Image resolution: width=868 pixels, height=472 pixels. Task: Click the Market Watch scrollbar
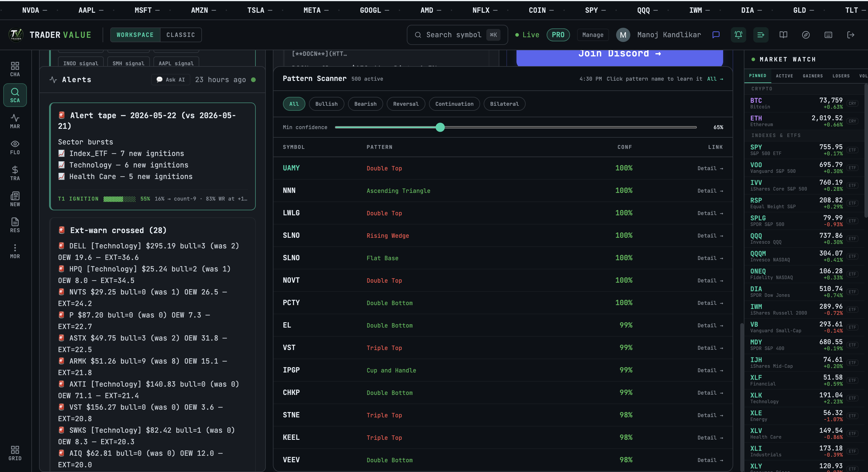(866, 152)
